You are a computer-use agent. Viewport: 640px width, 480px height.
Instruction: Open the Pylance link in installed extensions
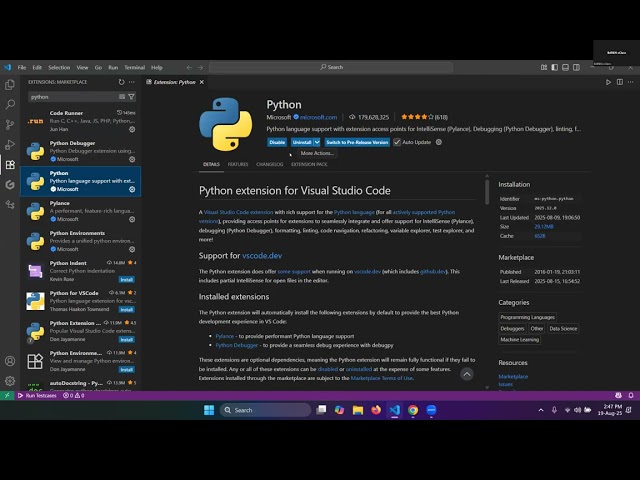[x=224, y=336]
